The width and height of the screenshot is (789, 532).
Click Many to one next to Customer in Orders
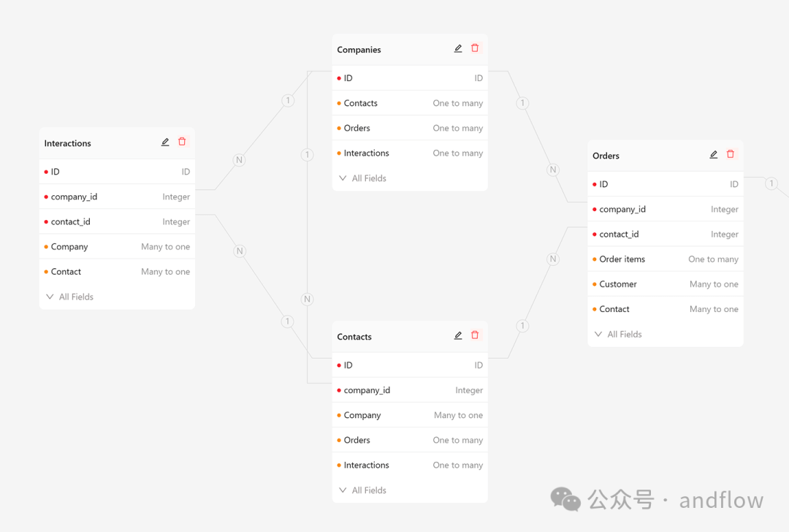tap(714, 284)
